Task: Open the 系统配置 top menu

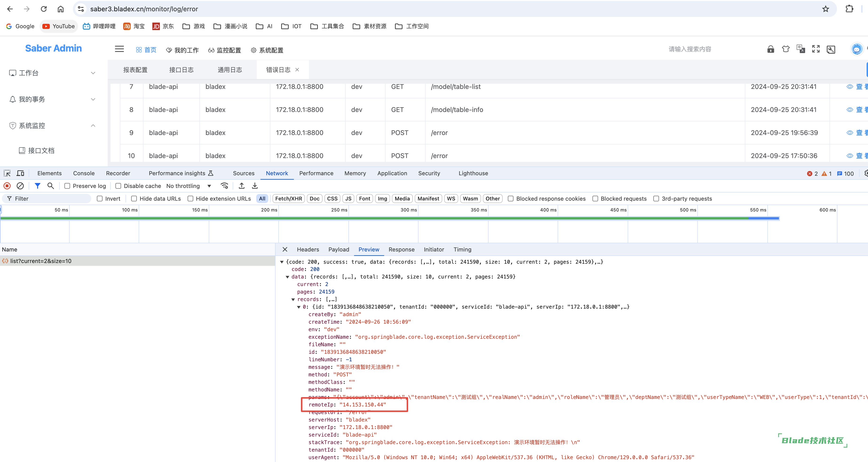Action: (x=267, y=50)
